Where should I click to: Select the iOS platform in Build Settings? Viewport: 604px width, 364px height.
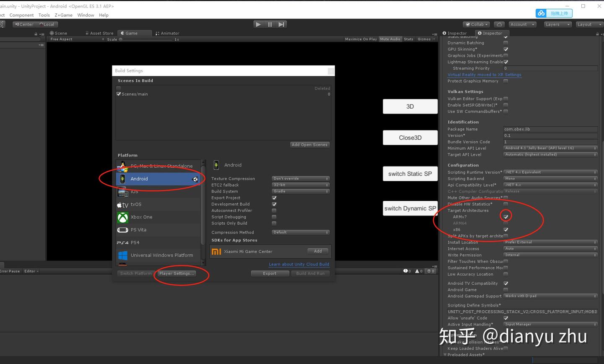tap(134, 191)
